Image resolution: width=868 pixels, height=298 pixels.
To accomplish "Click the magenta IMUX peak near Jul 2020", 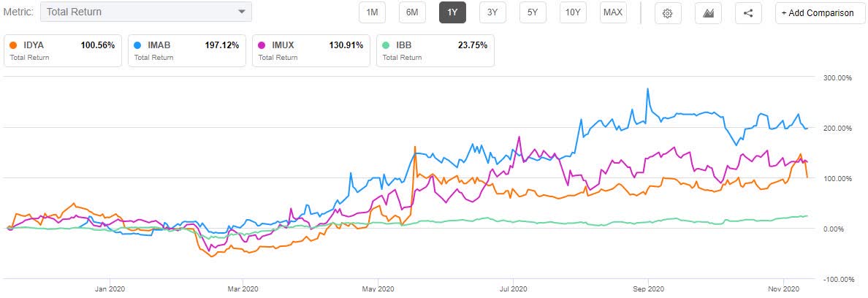I will [519, 137].
